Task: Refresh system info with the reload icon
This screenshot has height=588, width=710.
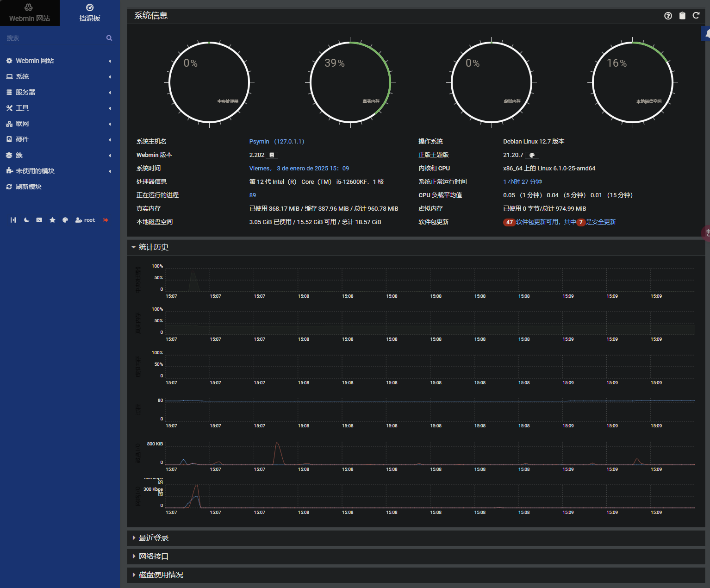Action: tap(696, 16)
